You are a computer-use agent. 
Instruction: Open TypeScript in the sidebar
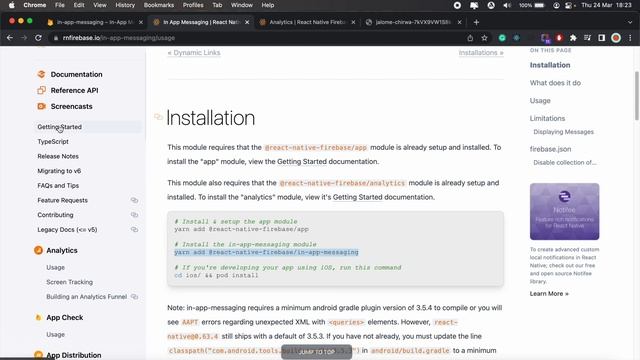(x=53, y=142)
